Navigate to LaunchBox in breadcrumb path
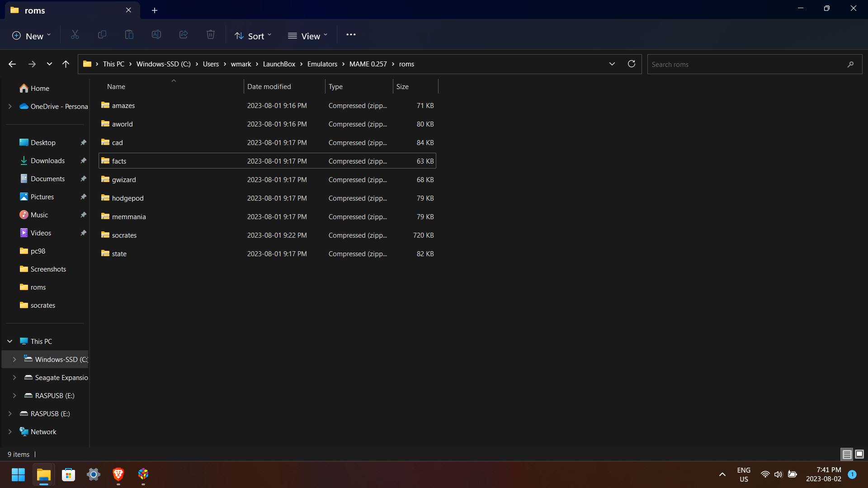The width and height of the screenshot is (868, 488). [x=279, y=64]
